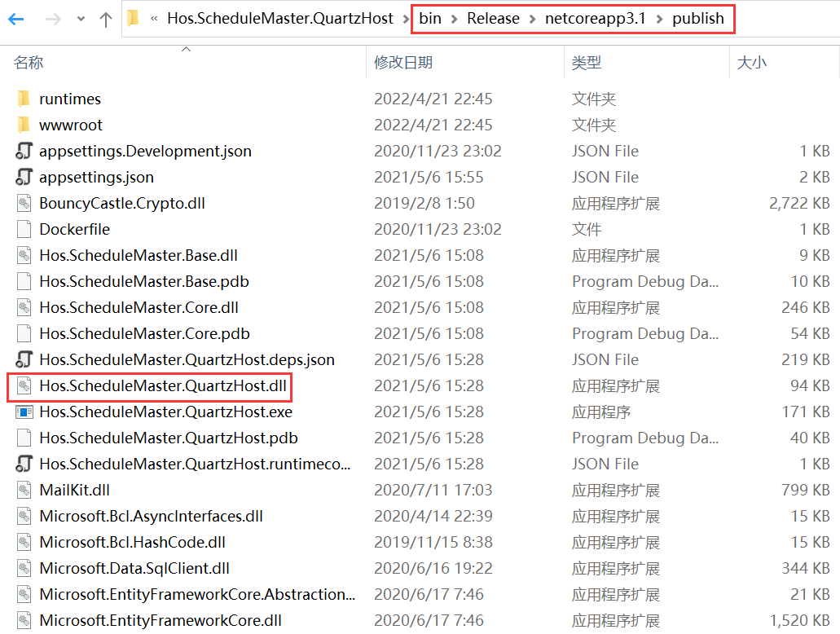Expand subfolders arrow after netcoreapp3.1
The image size is (840, 634).
[x=659, y=20]
